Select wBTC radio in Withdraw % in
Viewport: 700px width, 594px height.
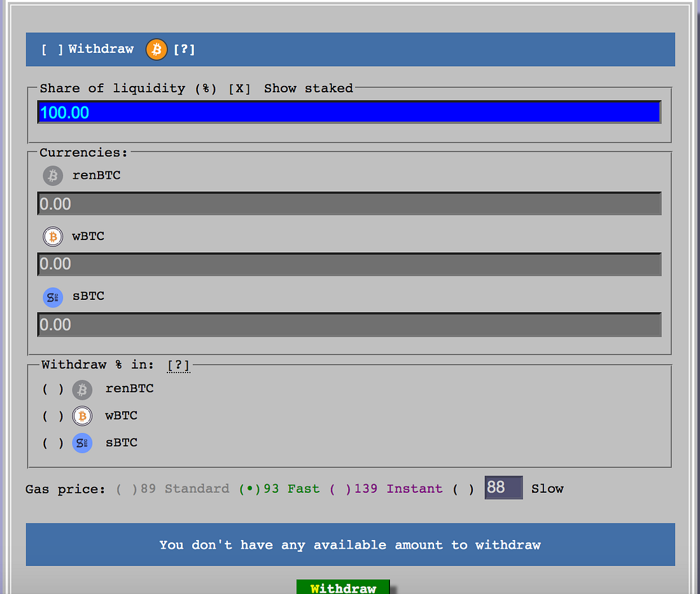[53, 416]
